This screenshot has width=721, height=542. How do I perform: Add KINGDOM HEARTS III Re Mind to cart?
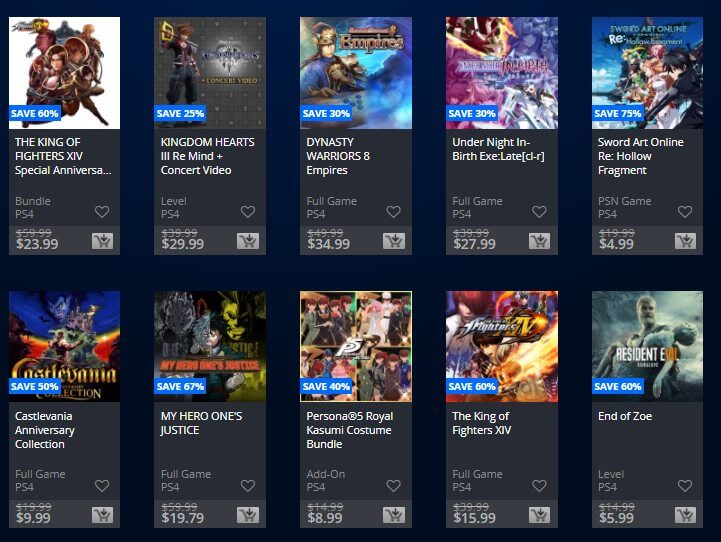(x=248, y=241)
